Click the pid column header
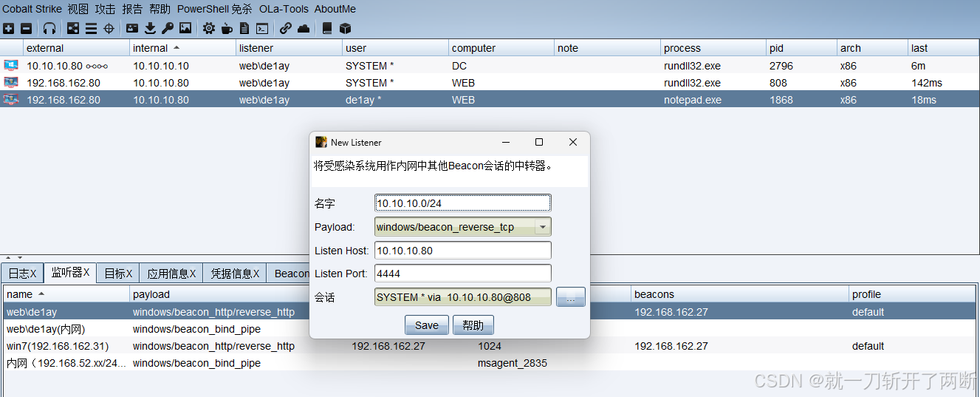This screenshot has width=980, height=397. (802, 48)
